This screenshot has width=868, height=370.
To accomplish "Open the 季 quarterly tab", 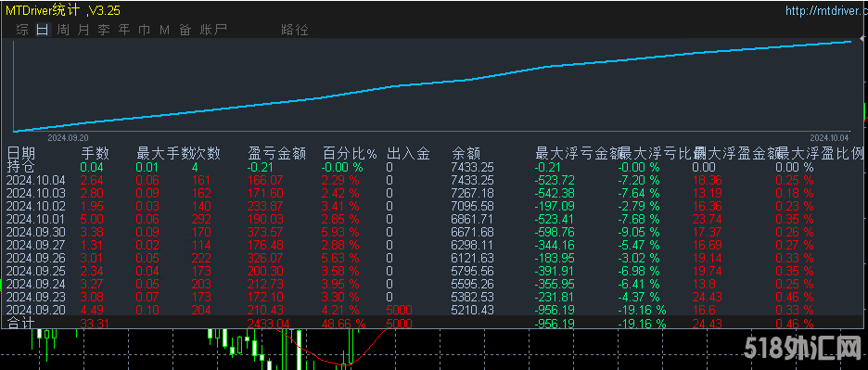I will [104, 30].
